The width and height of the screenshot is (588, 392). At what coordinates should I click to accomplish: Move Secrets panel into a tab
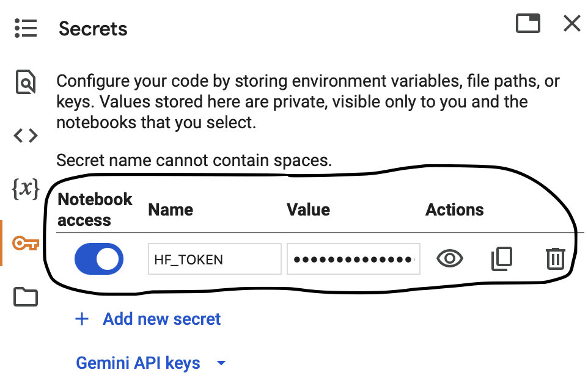[528, 23]
